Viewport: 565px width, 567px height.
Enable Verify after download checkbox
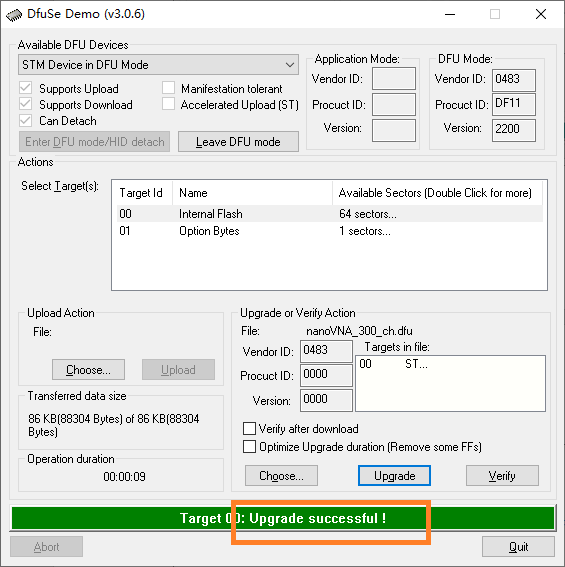249,429
